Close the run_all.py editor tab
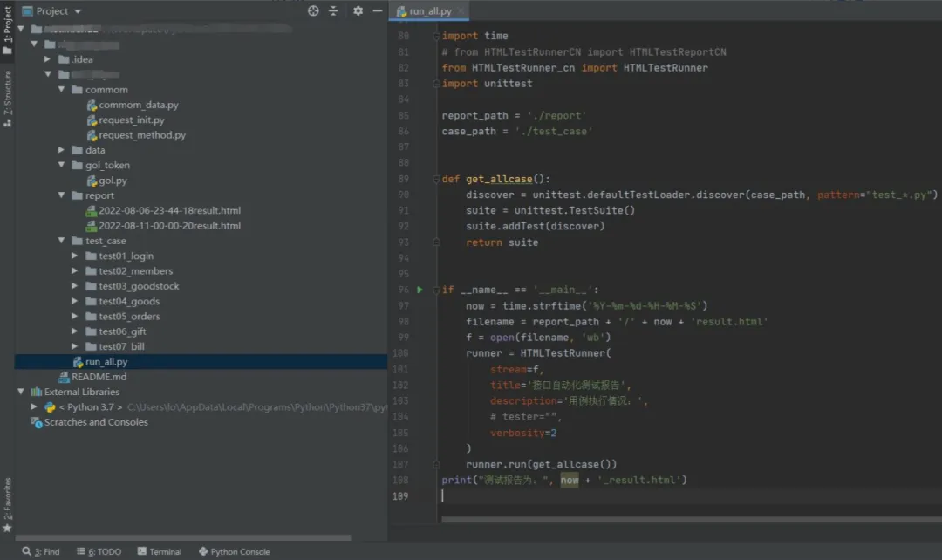This screenshot has height=560, width=942. [461, 10]
